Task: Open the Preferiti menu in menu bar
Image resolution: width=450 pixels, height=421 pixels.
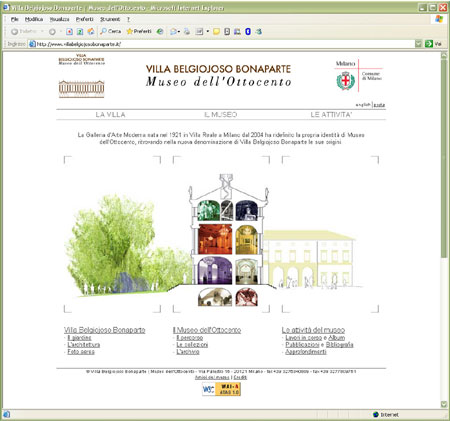Action: [85, 19]
